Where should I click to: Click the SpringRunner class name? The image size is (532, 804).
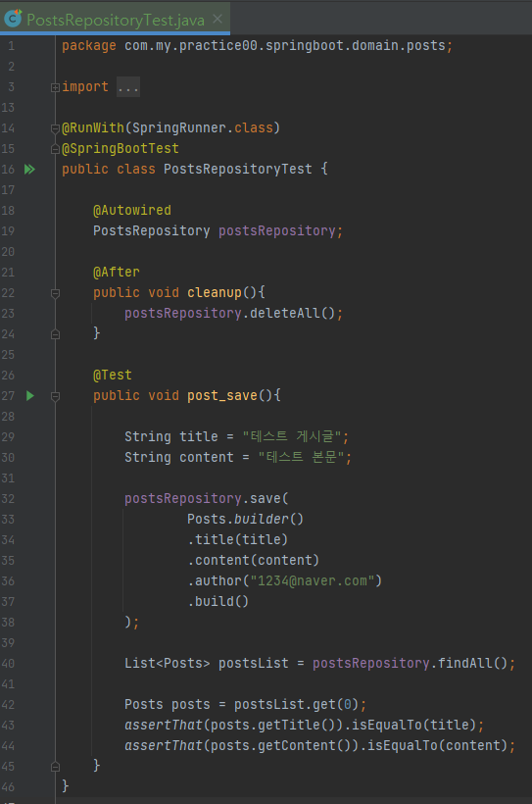179,127
